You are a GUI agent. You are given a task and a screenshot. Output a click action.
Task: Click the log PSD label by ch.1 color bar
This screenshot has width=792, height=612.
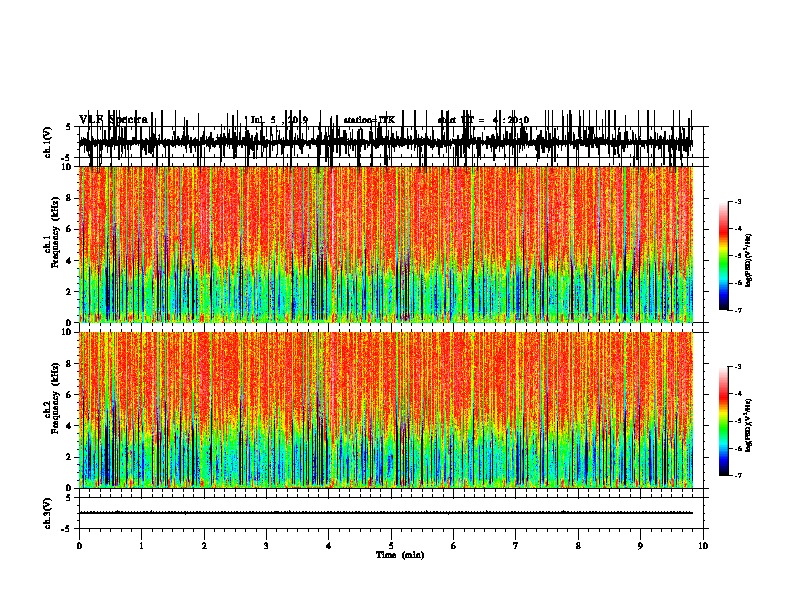[748, 260]
